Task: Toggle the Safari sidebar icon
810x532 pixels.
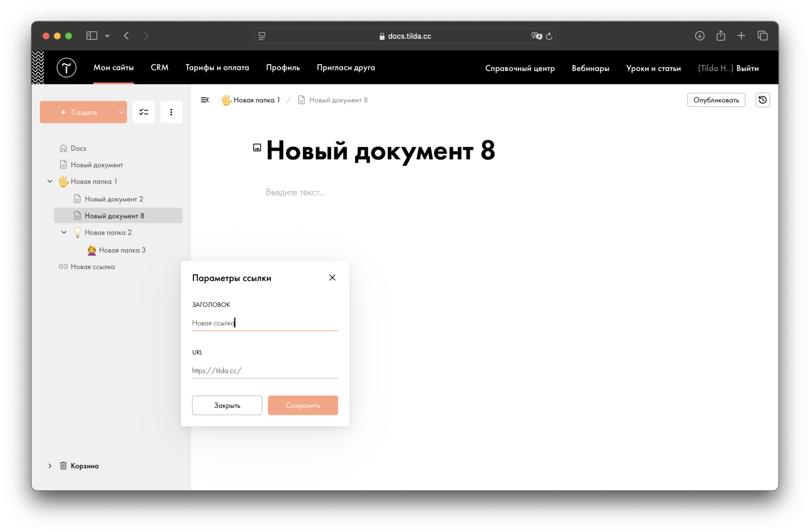Action: (92, 36)
